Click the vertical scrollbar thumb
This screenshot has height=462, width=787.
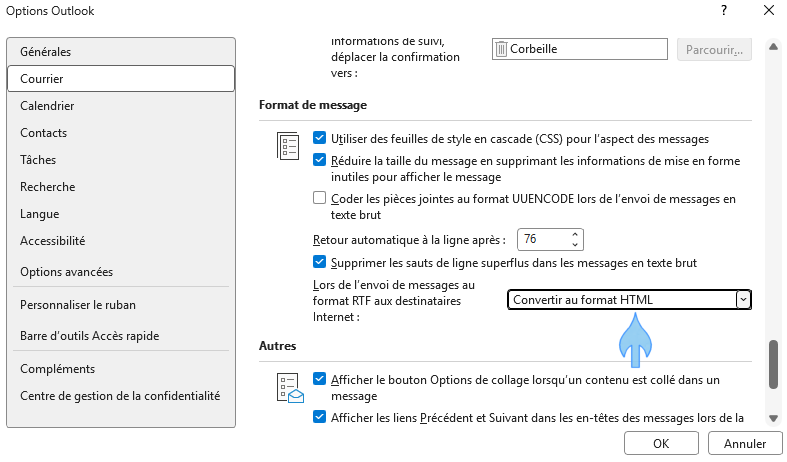[x=773, y=365]
